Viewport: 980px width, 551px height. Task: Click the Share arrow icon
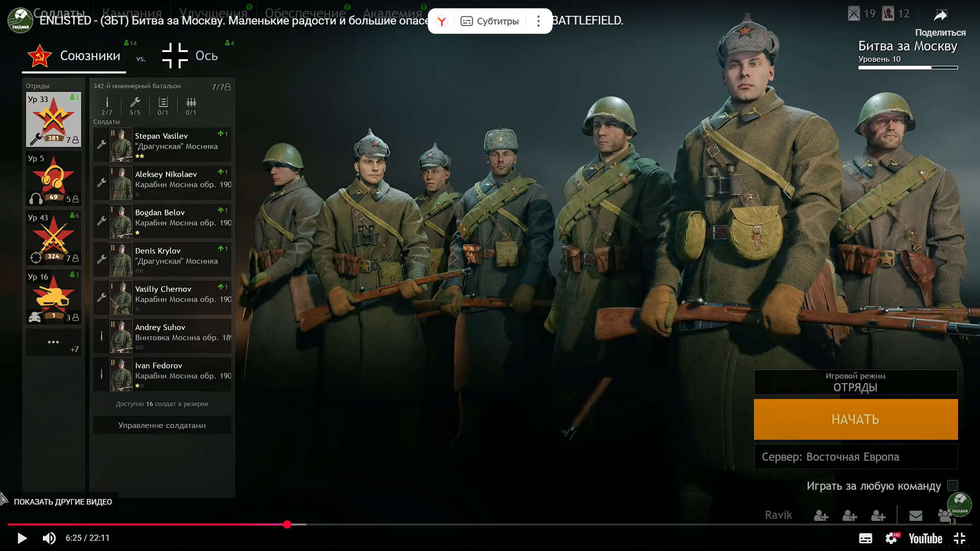[x=940, y=16]
